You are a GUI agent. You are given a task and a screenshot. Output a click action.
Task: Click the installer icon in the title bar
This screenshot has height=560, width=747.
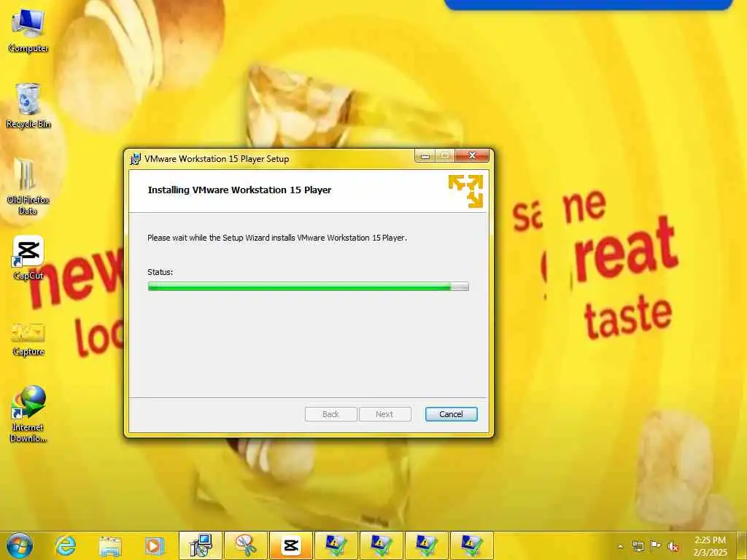(x=135, y=158)
